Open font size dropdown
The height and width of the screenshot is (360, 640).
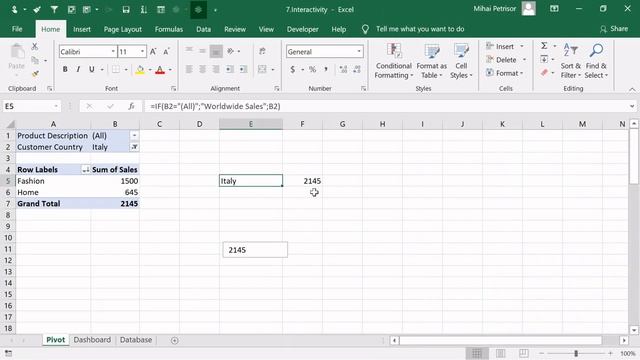[142, 51]
